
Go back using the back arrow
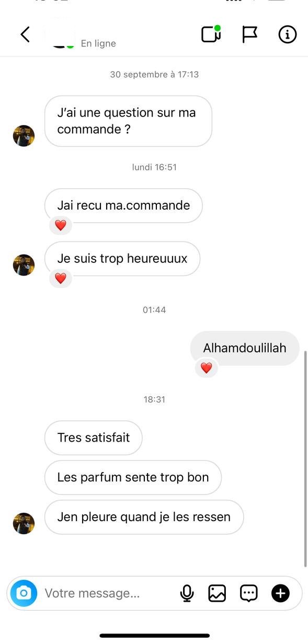click(25, 34)
